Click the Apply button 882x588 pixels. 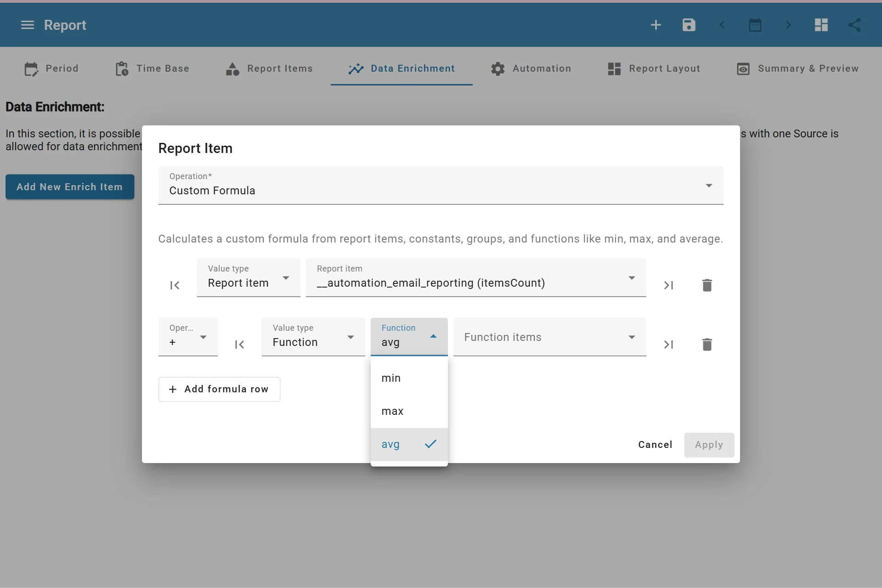tap(709, 445)
